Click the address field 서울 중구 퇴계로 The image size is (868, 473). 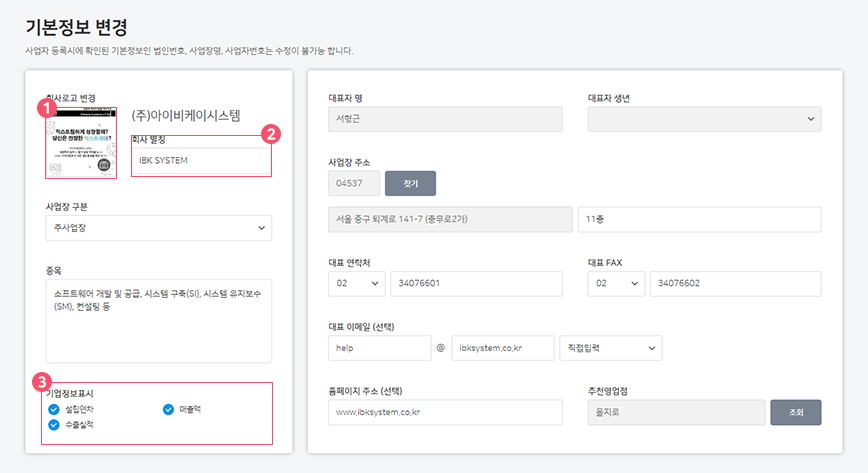point(450,219)
